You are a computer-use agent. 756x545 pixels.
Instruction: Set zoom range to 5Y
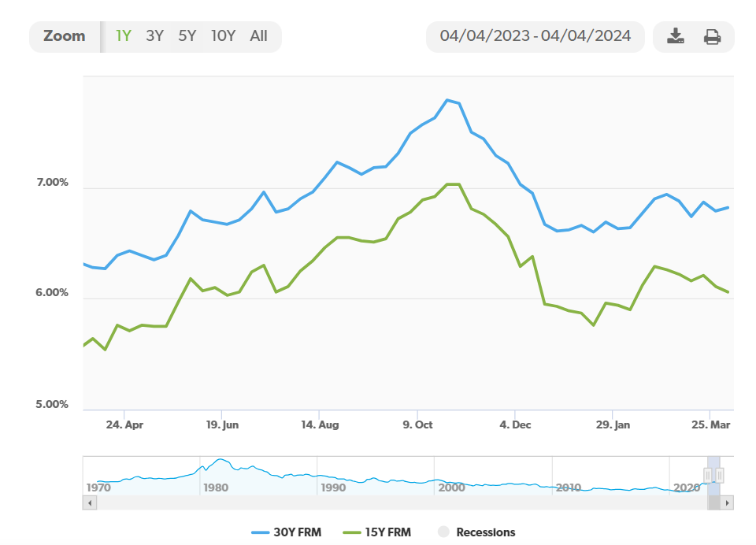tap(187, 36)
